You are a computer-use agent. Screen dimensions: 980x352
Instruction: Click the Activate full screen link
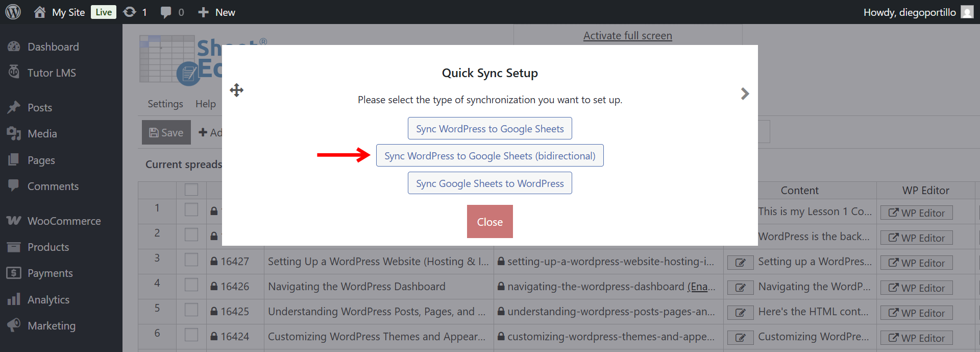(627, 36)
